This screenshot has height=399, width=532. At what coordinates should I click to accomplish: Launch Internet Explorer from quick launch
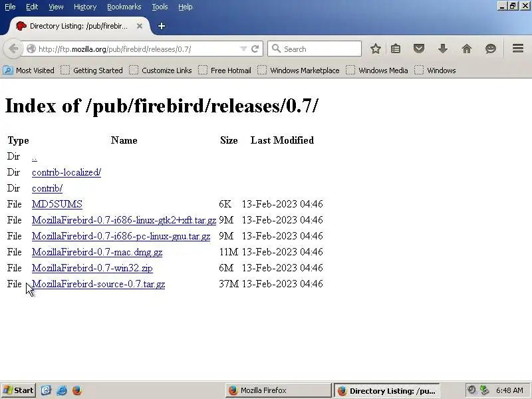(62, 390)
